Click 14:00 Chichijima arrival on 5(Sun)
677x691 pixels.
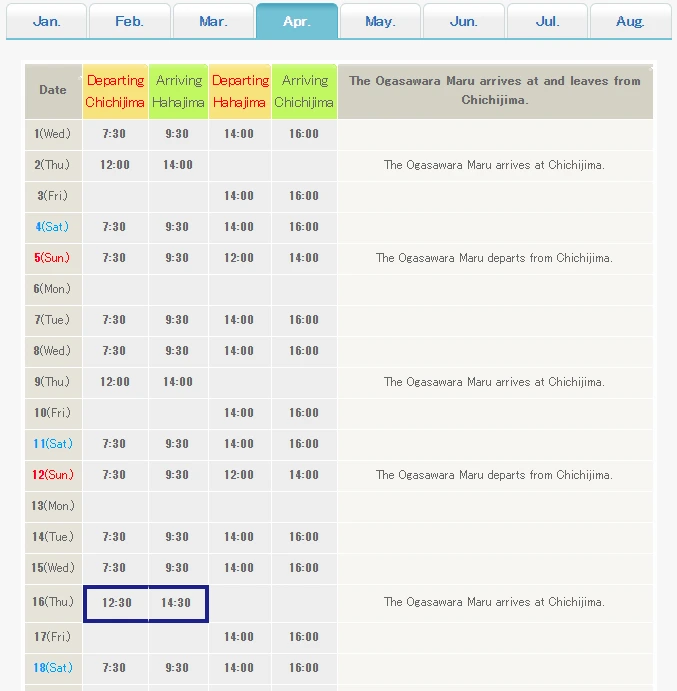point(304,258)
